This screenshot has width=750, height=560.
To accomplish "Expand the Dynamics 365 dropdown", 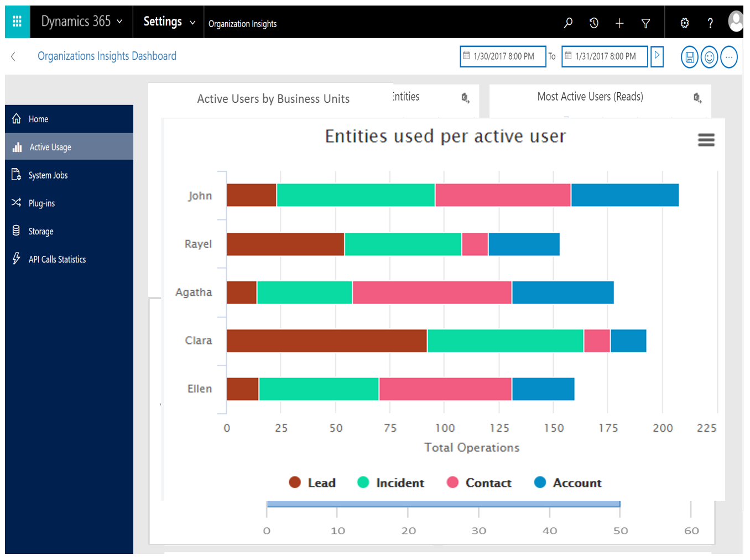I will pyautogui.click(x=119, y=22).
